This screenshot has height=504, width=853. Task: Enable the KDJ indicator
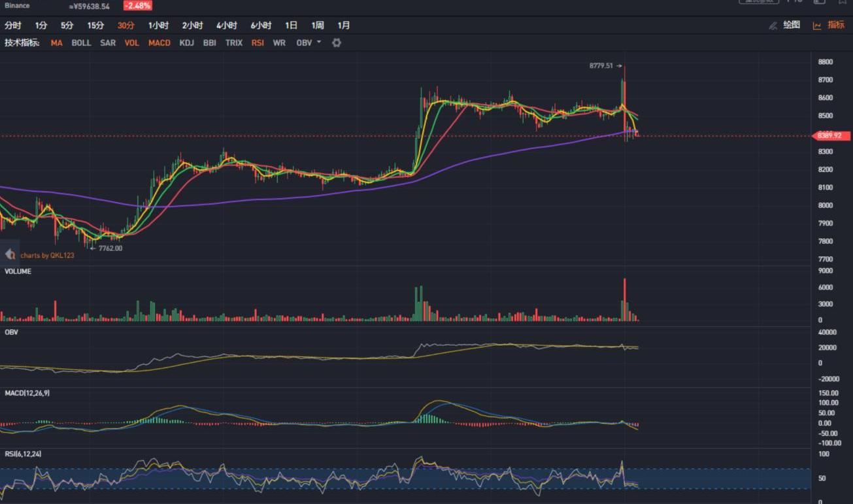186,42
